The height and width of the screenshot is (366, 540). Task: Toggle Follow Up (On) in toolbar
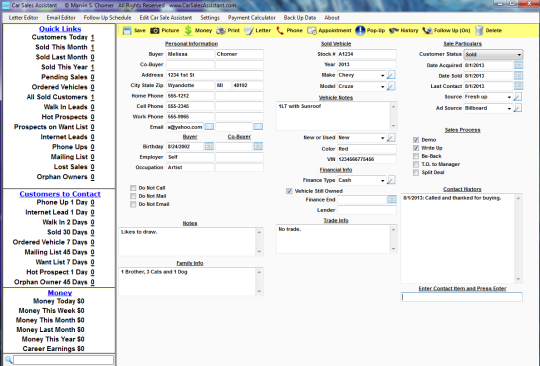coord(427,31)
